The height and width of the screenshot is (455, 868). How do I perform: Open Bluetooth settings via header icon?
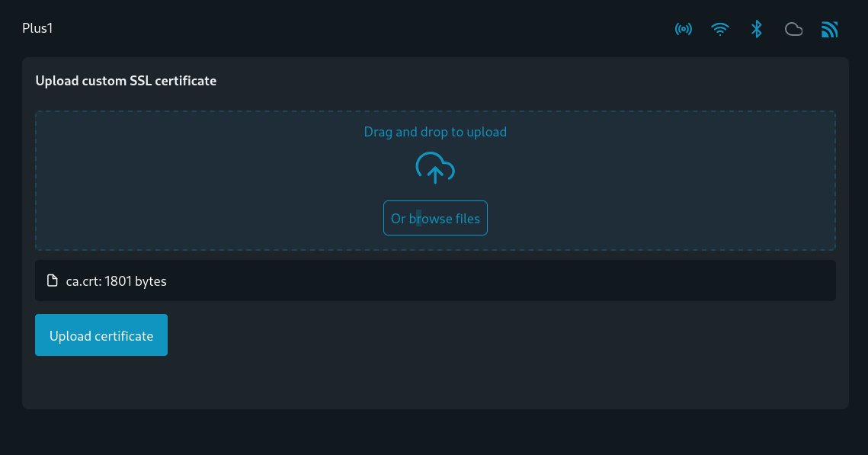pos(757,29)
